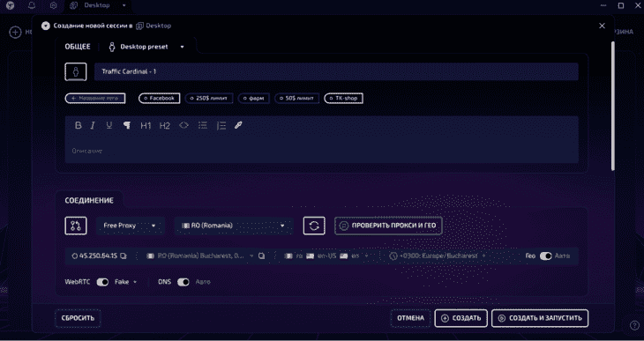This screenshot has width=644, height=341.
Task: Close the new session dialog with X
Action: pos(603,26)
